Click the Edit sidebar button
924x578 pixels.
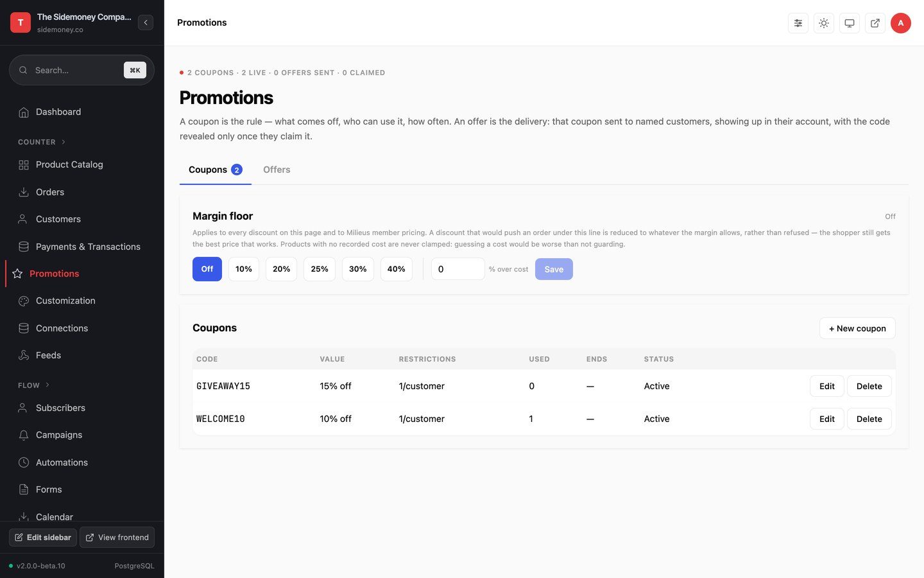43,538
